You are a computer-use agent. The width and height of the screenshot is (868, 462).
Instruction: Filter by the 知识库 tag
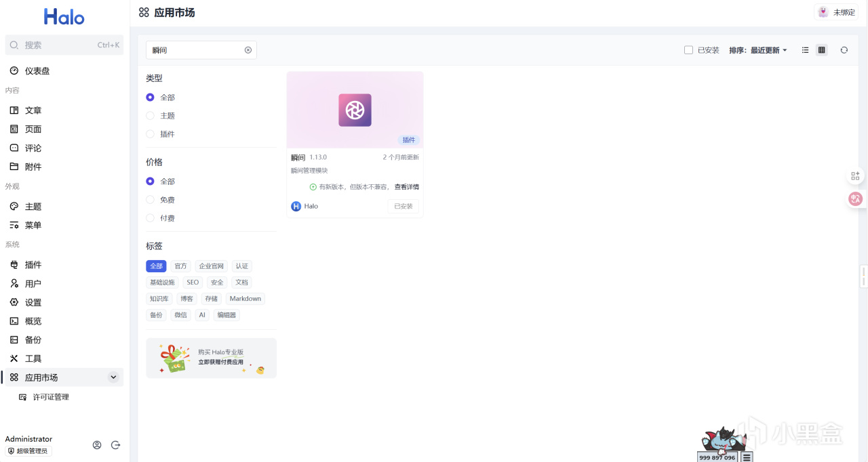(159, 299)
